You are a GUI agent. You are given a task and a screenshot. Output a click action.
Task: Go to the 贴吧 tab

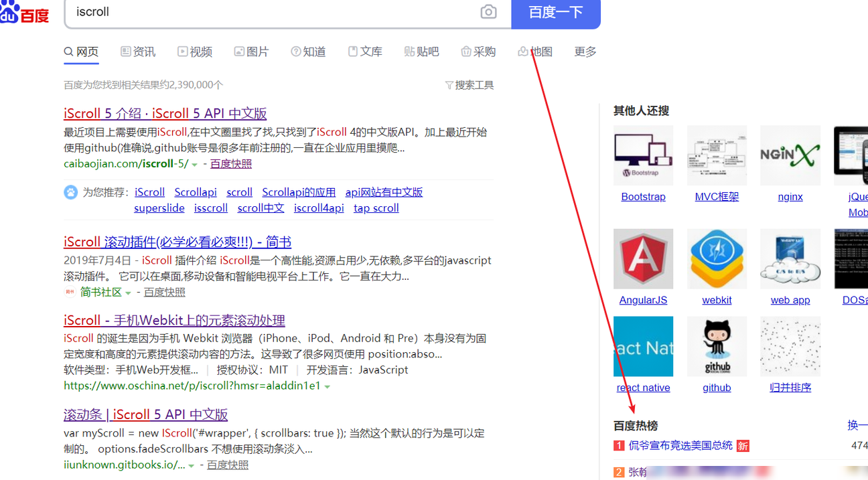point(422,52)
